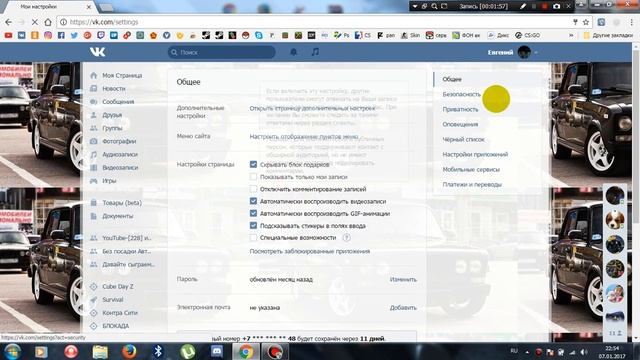The image size is (640, 360).
Task: Open the Twitter bookmark icon
Action: (x=74, y=36)
